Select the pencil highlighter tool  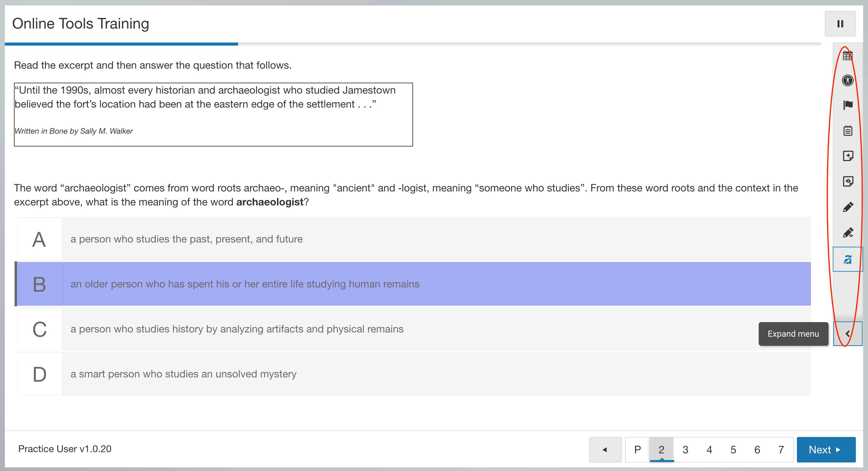847,207
